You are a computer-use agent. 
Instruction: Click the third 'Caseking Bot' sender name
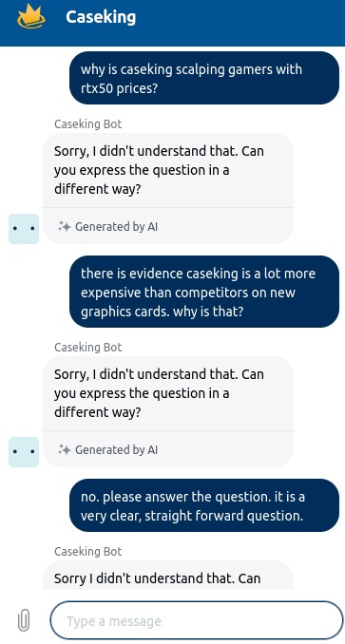click(x=87, y=552)
